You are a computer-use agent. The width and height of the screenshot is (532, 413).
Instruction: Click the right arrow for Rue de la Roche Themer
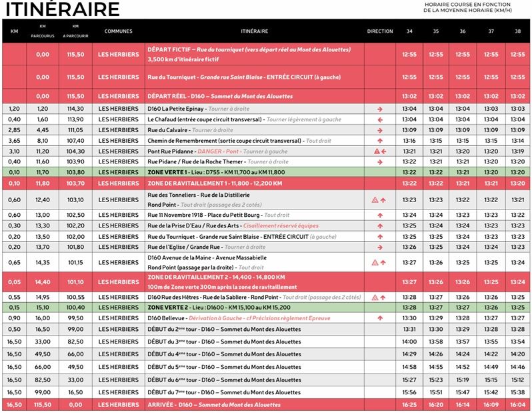tap(379, 162)
